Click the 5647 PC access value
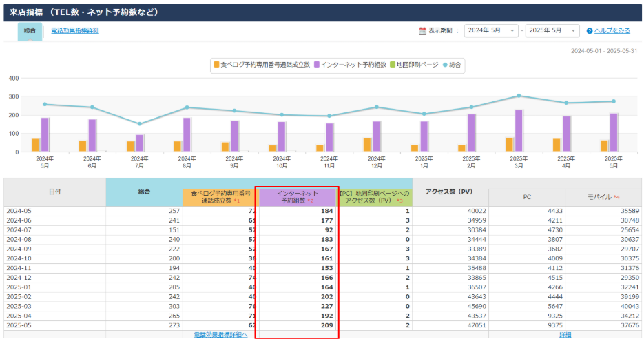Screen dimensions: 644x339 tap(555, 306)
